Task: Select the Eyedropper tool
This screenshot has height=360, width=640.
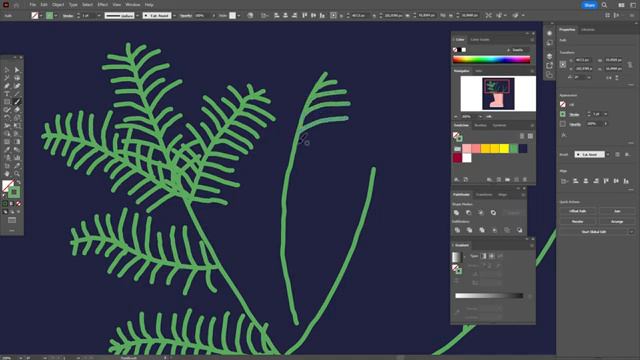Action: click(x=7, y=150)
